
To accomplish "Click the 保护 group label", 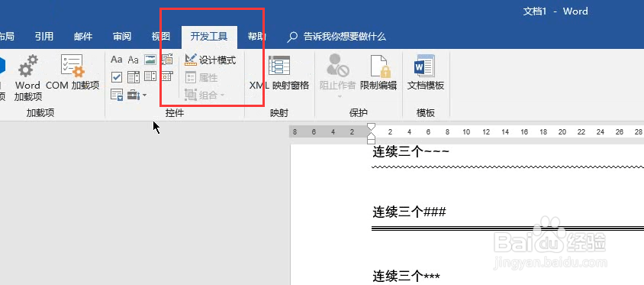I will [358, 112].
